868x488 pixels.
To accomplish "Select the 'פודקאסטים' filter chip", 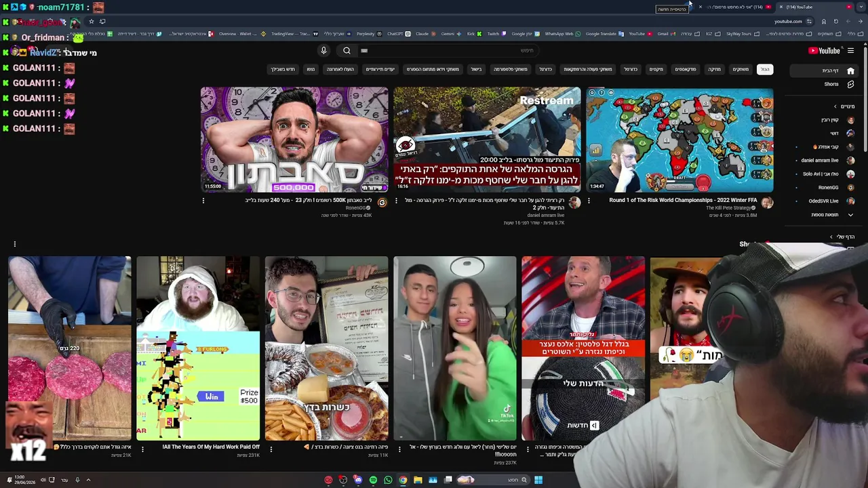I will 686,69.
